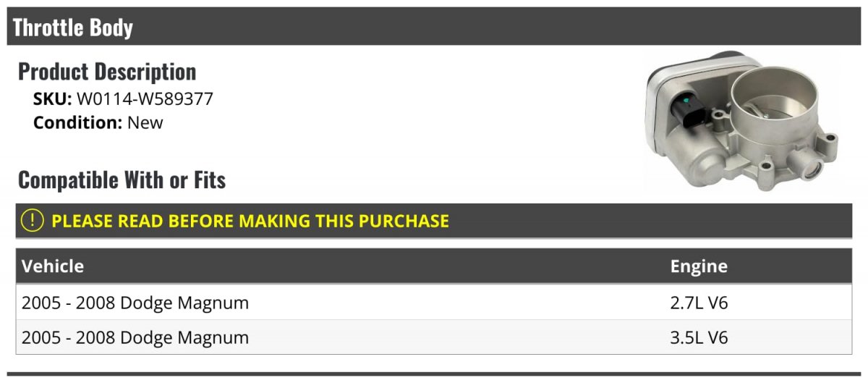Click the dark divider bar at the page bottom

click(434, 374)
